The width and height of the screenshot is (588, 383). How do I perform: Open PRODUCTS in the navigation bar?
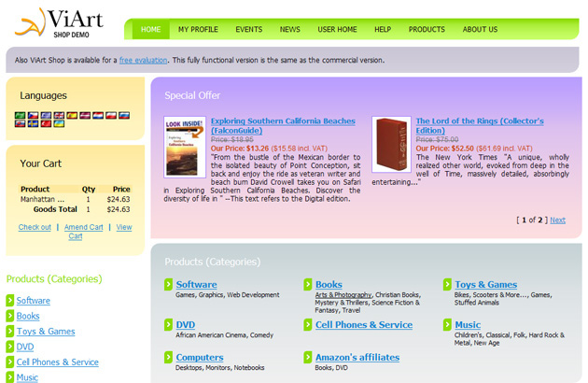427,29
